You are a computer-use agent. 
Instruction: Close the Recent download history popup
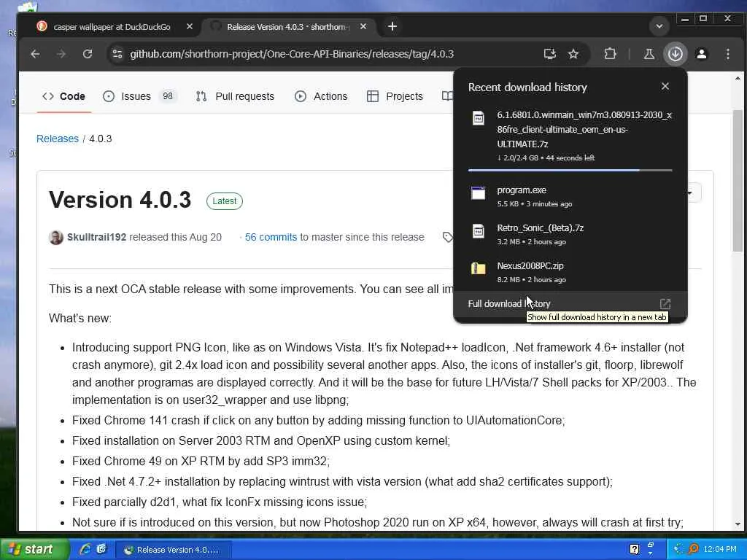[x=665, y=86]
